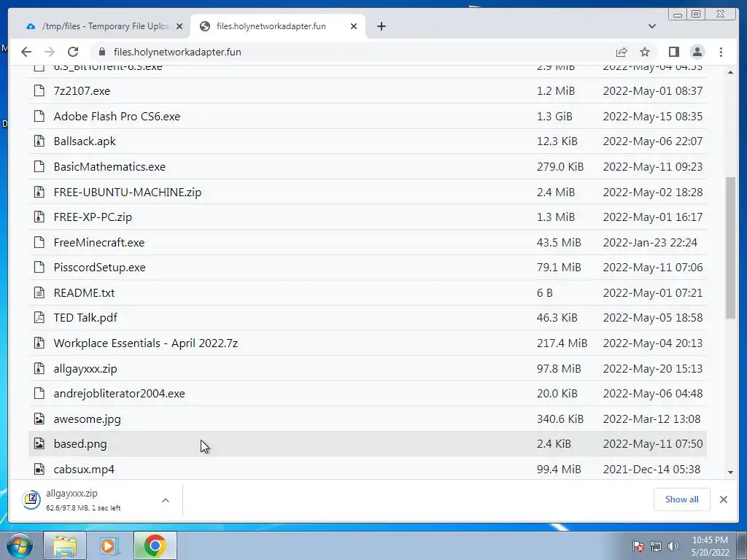
Task: Open Chrome's three-dot menu
Action: pyautogui.click(x=721, y=52)
